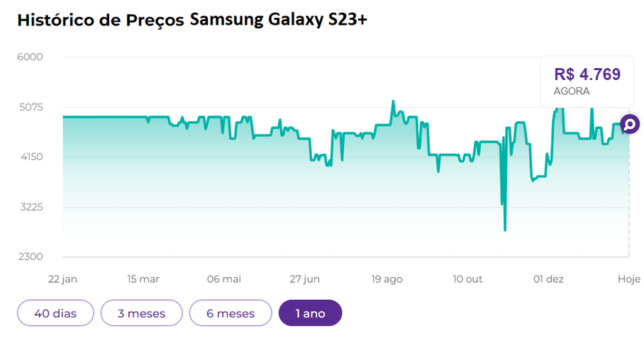Click the 4150 price axis label
The image size is (644, 338).
coord(30,157)
